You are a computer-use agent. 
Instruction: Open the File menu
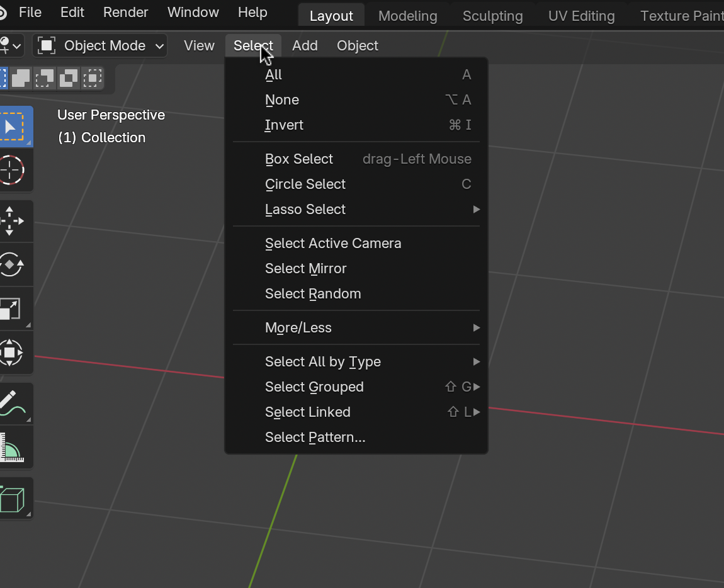[30, 13]
